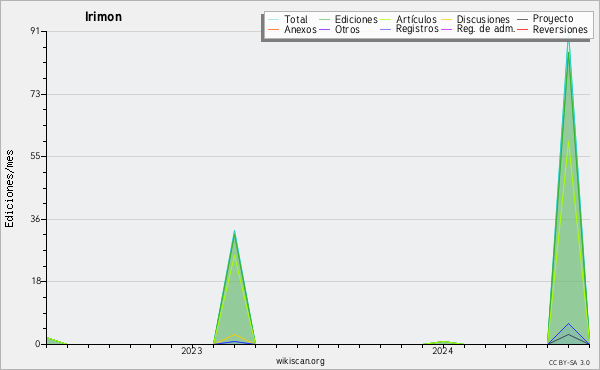Click the y-axis value "55"
This screenshot has width=600, height=370.
[35, 156]
